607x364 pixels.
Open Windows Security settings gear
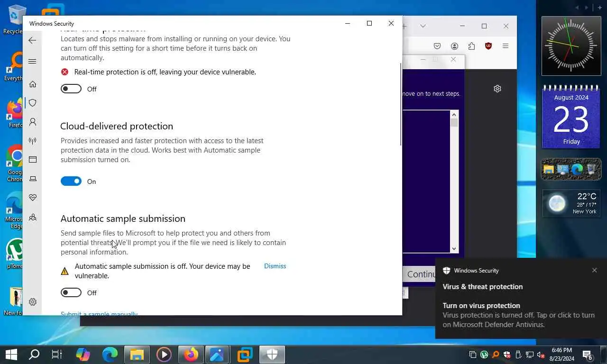point(33,302)
